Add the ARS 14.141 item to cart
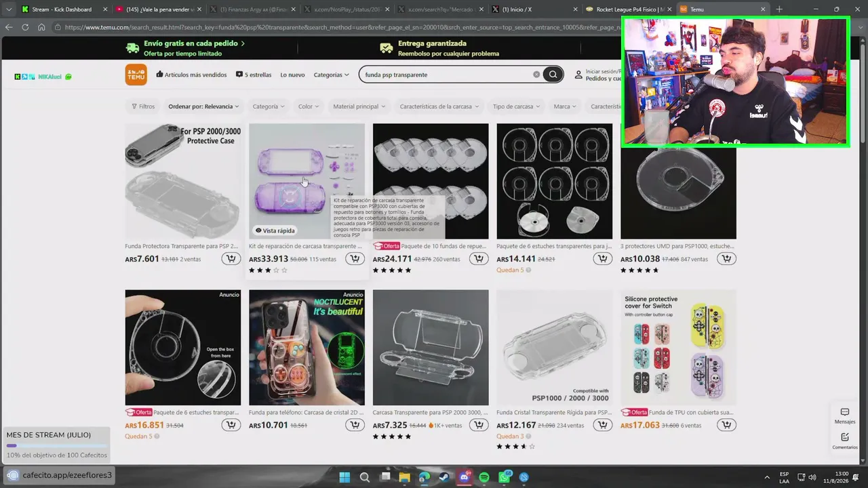 (x=602, y=259)
